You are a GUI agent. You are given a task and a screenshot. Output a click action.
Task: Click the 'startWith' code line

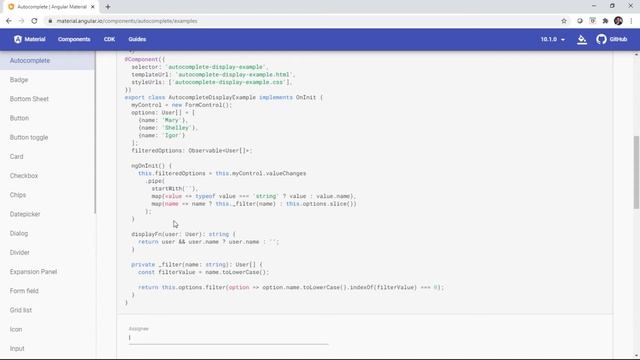174,189
